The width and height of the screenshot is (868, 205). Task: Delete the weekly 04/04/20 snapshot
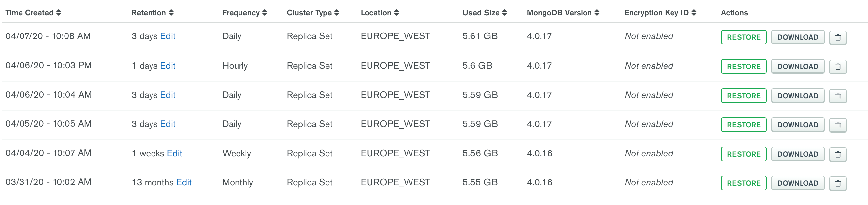coord(838,154)
